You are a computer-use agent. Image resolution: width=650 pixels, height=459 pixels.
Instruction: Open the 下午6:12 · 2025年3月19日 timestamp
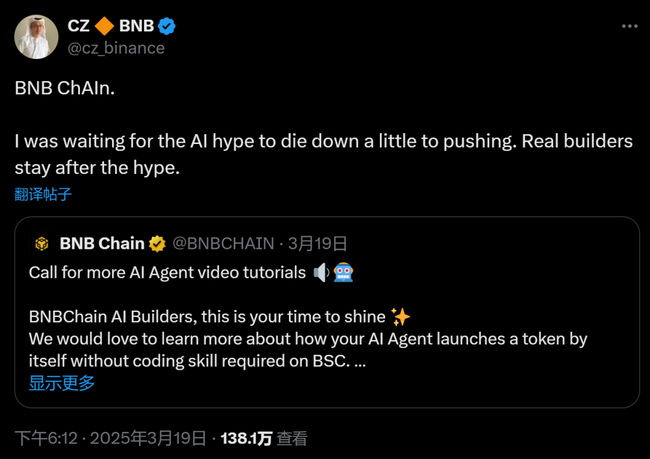click(110, 438)
